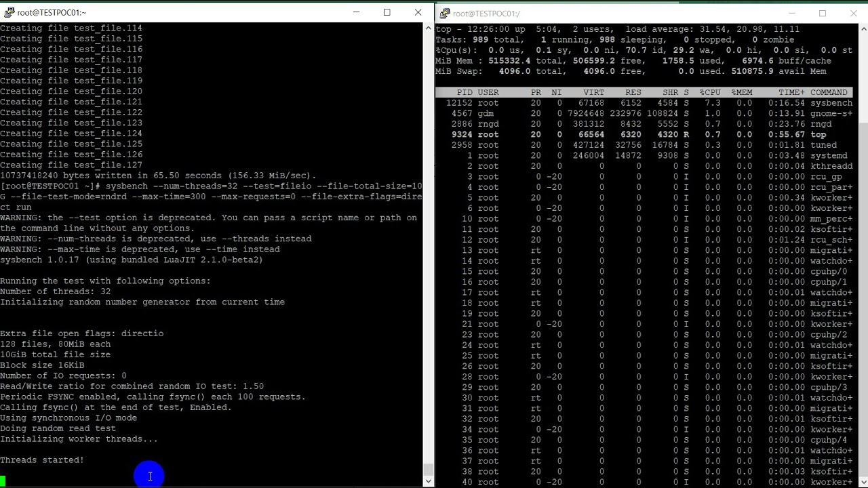Click 'Extra file open flags: directio' line
Screen dimensions: 868x488
(x=82, y=333)
